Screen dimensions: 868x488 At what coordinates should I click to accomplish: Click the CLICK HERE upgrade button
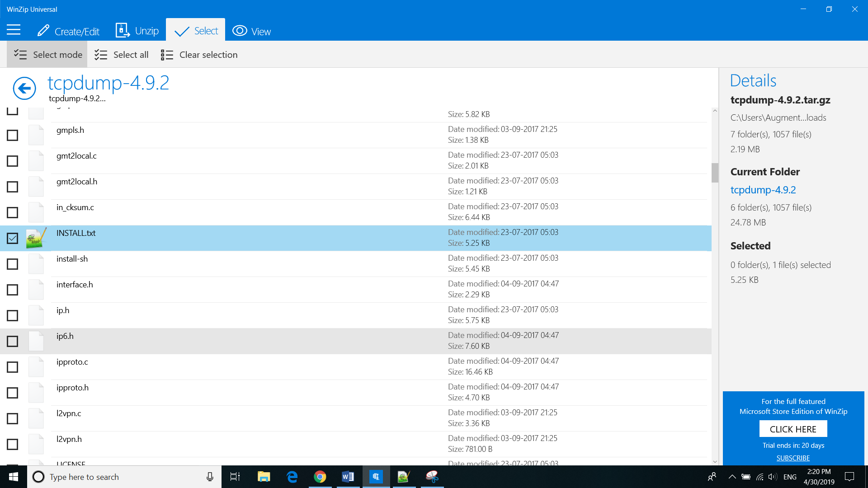tap(793, 429)
